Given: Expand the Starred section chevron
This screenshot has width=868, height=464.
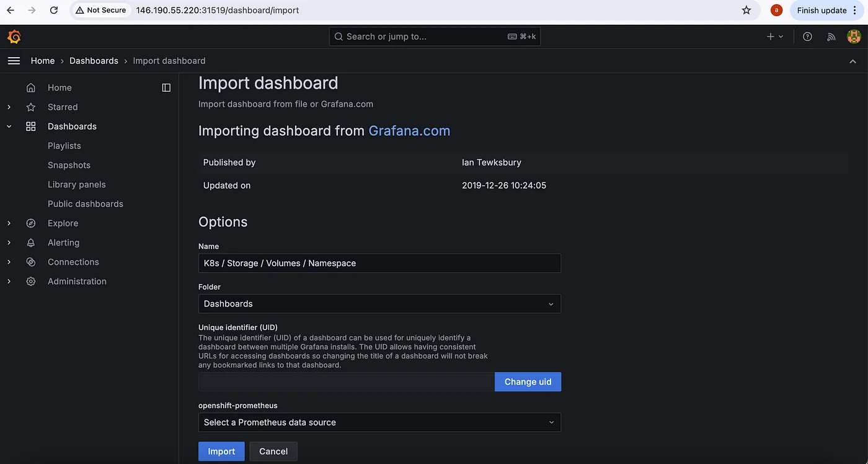Looking at the screenshot, I should (9, 107).
